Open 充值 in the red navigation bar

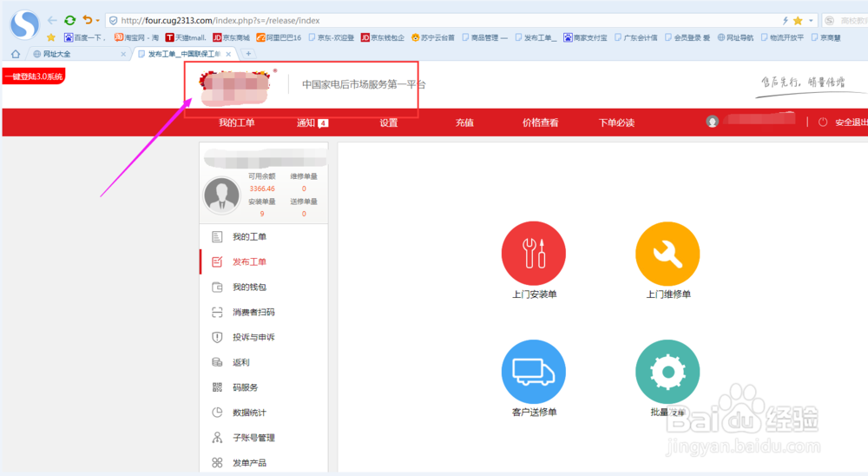pos(464,122)
